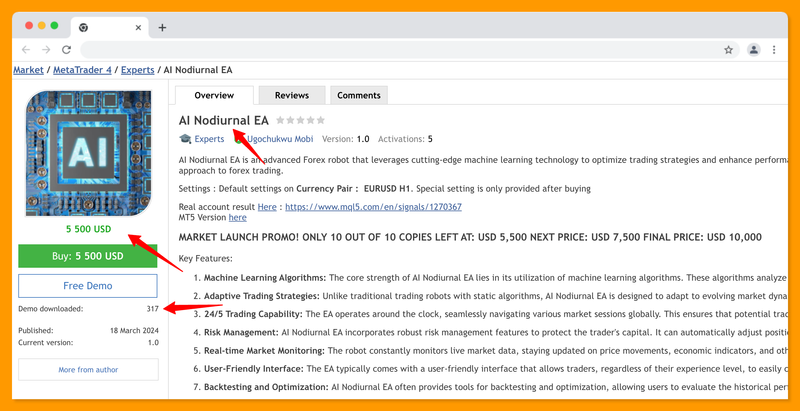This screenshot has width=800, height=411.
Task: Click the browser address bar
Action: coord(409,49)
